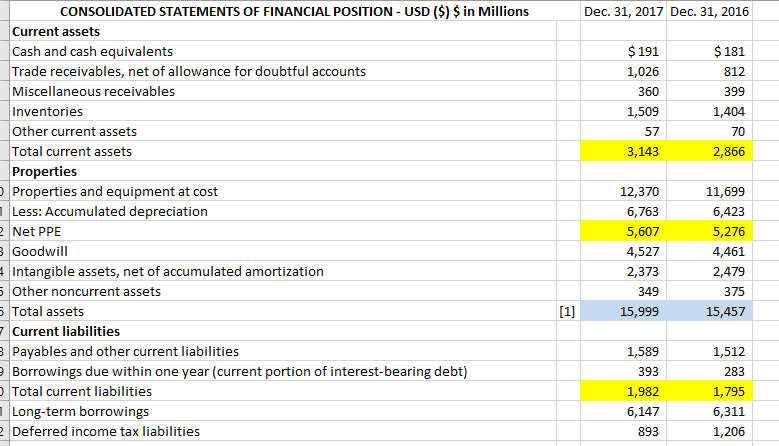Select Properties and equipment at cost label
Image resolution: width=779 pixels, height=446 pixels.
(115, 191)
